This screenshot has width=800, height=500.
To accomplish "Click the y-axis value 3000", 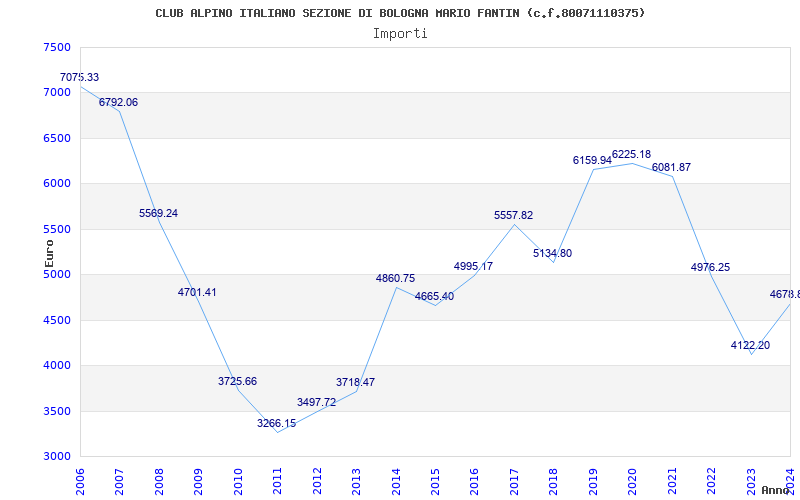I will [57, 457].
